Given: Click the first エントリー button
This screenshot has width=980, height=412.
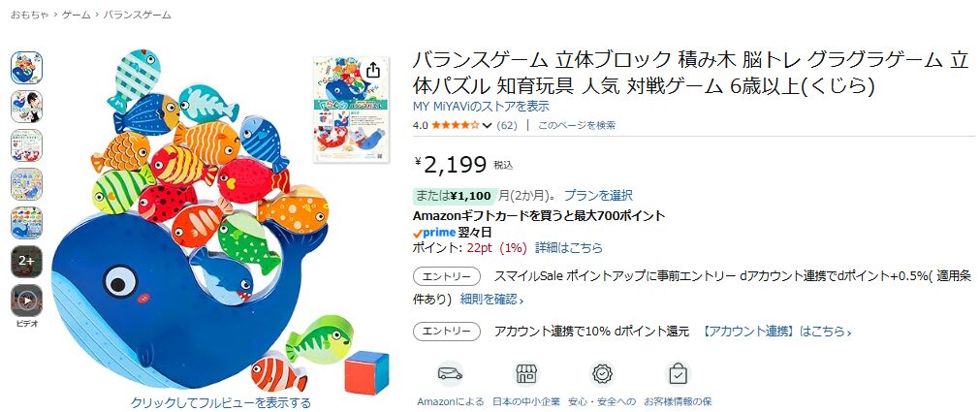Looking at the screenshot, I should tap(446, 276).
